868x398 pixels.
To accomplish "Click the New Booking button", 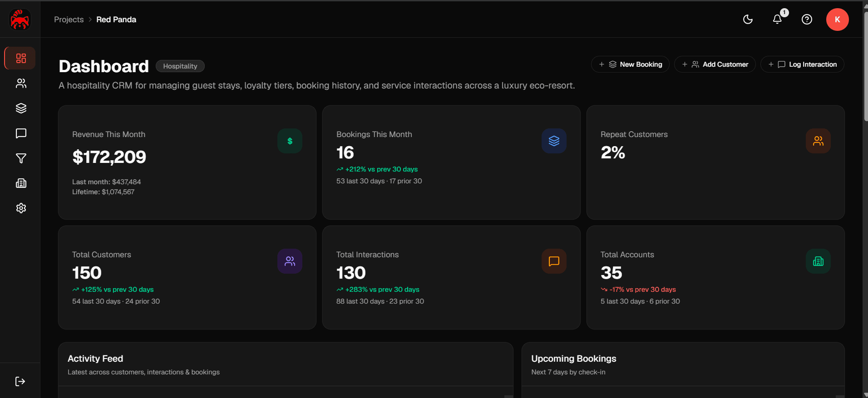I will point(630,64).
